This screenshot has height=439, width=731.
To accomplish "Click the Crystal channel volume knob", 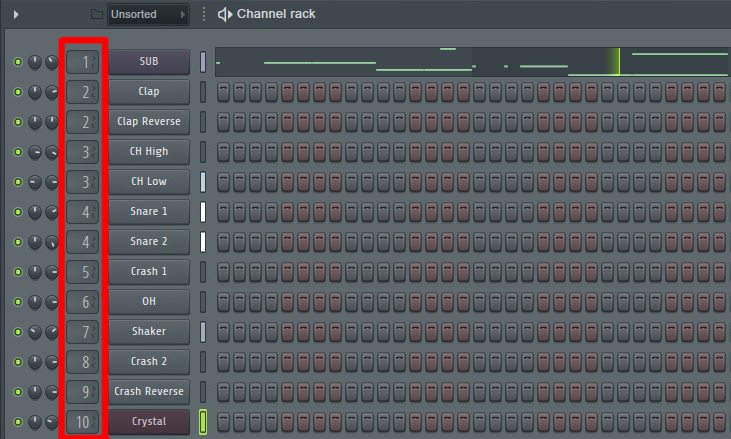I will pos(52,422).
